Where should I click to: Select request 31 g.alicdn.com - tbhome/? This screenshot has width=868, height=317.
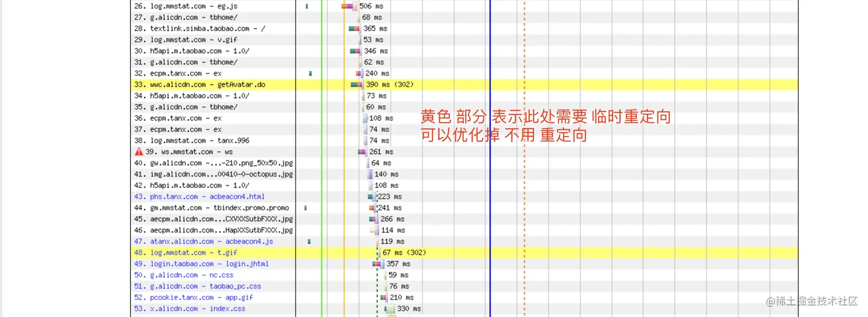(185, 62)
